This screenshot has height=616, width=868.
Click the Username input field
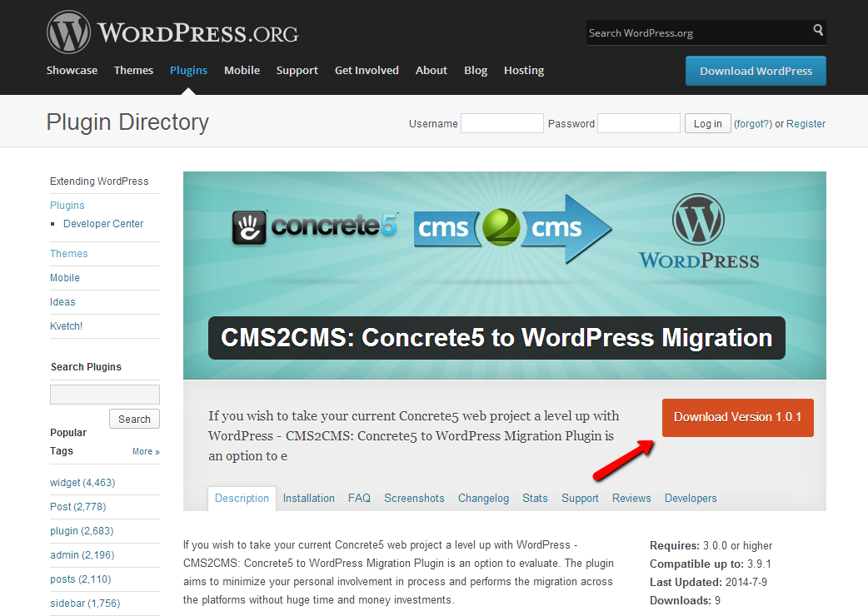[502, 123]
